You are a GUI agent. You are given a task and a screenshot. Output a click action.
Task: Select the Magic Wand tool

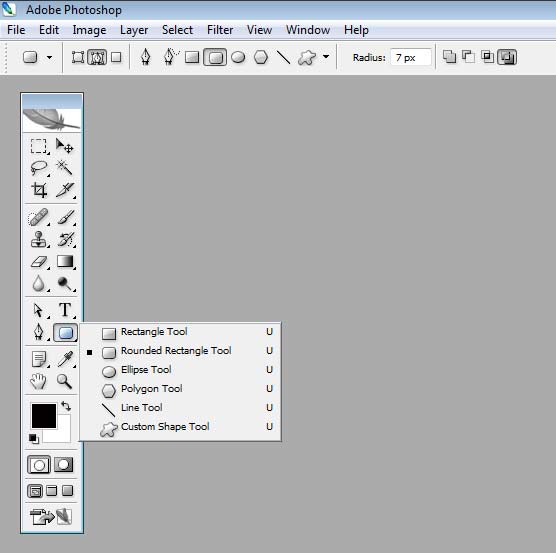(x=65, y=168)
